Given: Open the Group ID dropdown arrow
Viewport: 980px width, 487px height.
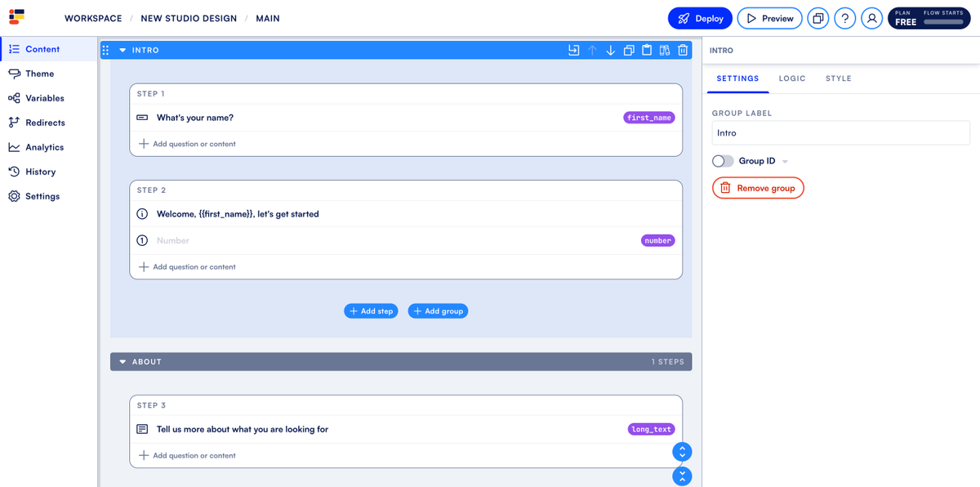Looking at the screenshot, I should tap(786, 162).
